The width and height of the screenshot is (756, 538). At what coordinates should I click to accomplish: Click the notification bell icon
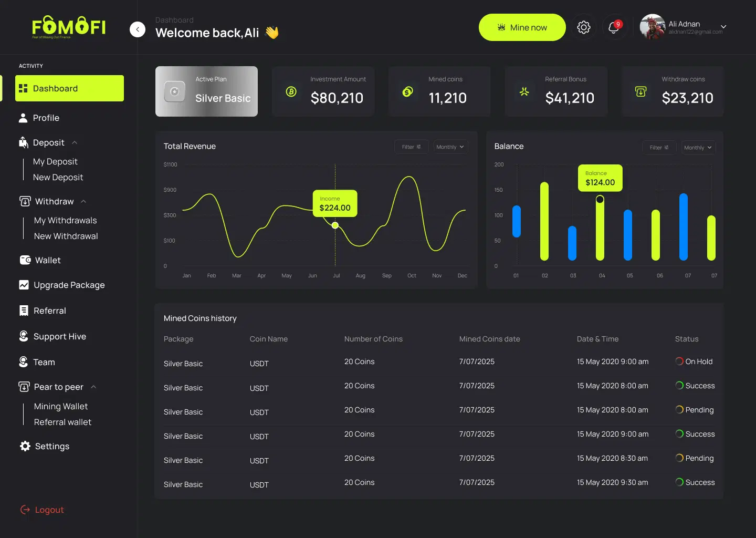tap(614, 27)
